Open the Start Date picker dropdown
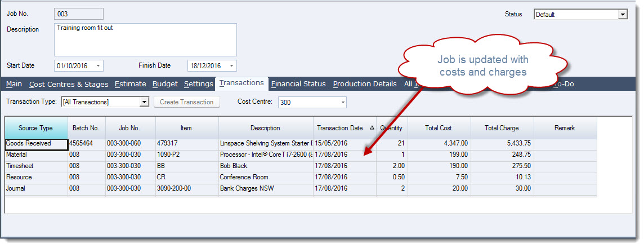This screenshot has width=644, height=247. 98,66
